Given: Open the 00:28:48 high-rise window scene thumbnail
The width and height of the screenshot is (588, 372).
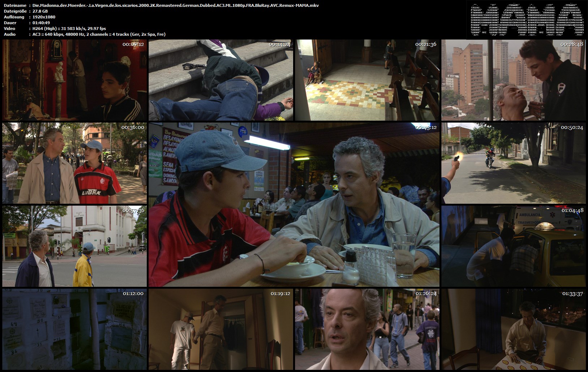Looking at the screenshot, I should point(513,80).
